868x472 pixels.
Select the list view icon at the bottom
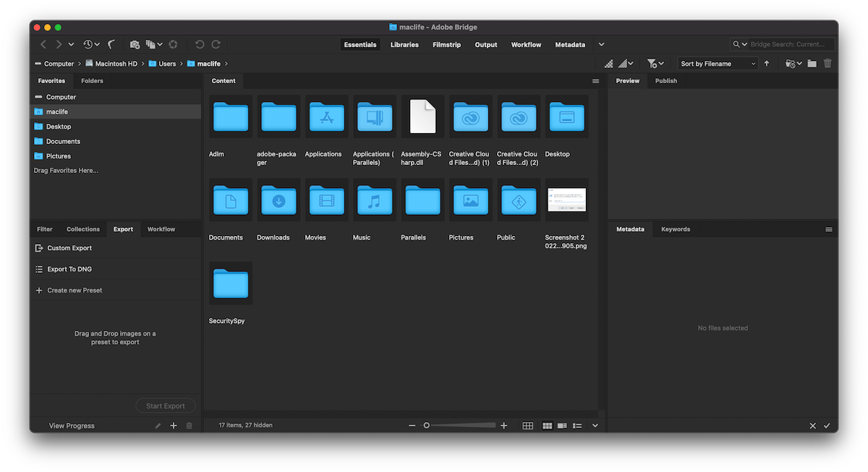[x=578, y=425]
